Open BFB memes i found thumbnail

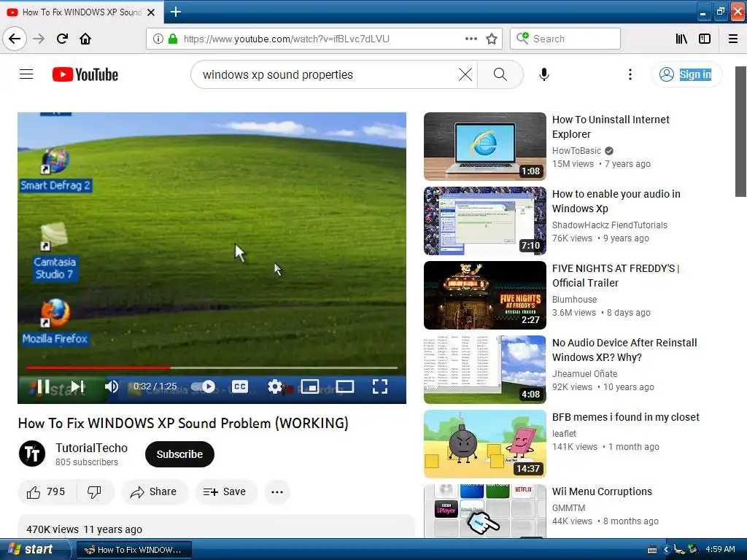pos(485,444)
